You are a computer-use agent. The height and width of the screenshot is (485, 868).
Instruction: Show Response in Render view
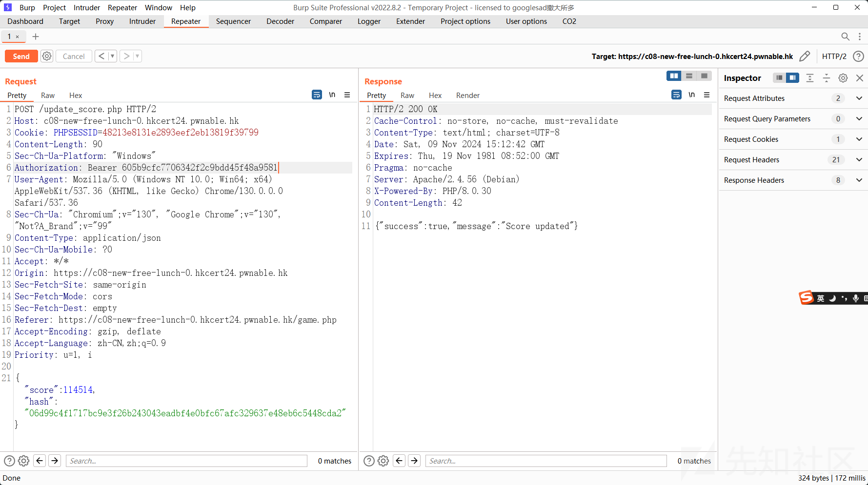tap(468, 96)
